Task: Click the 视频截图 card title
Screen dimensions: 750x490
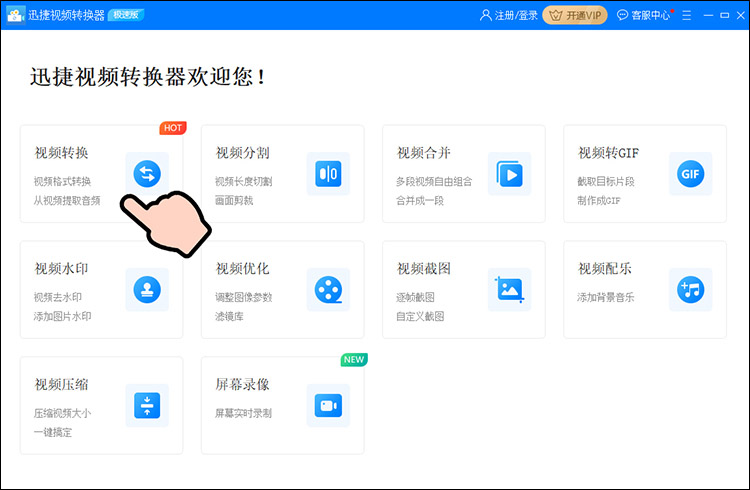Action: [424, 268]
